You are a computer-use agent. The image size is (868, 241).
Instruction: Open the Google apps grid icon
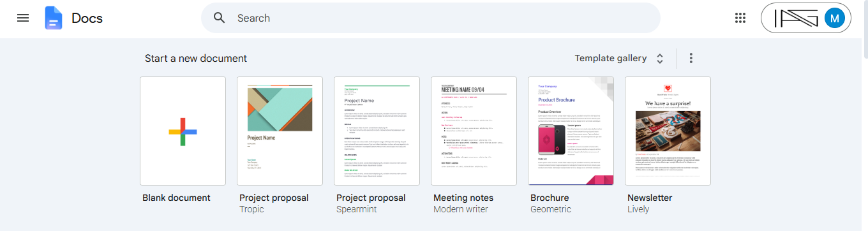coord(740,18)
